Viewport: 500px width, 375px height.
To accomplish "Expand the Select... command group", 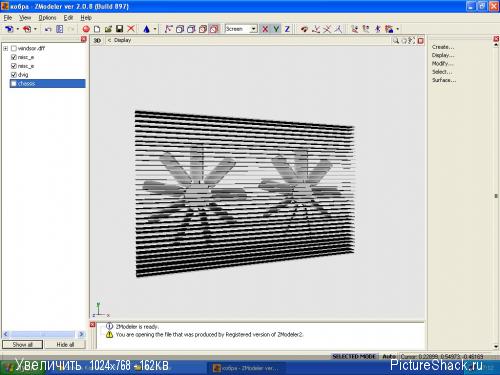I will tap(442, 72).
